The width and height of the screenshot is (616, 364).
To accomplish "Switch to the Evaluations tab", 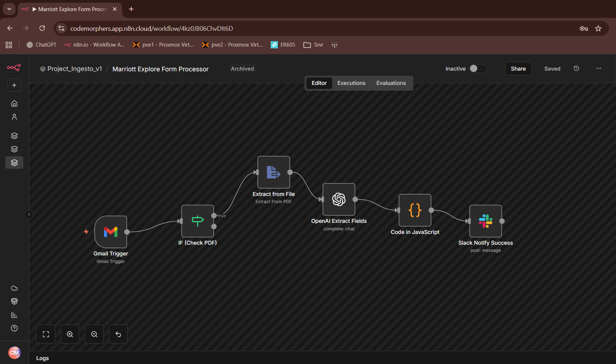I will point(391,83).
